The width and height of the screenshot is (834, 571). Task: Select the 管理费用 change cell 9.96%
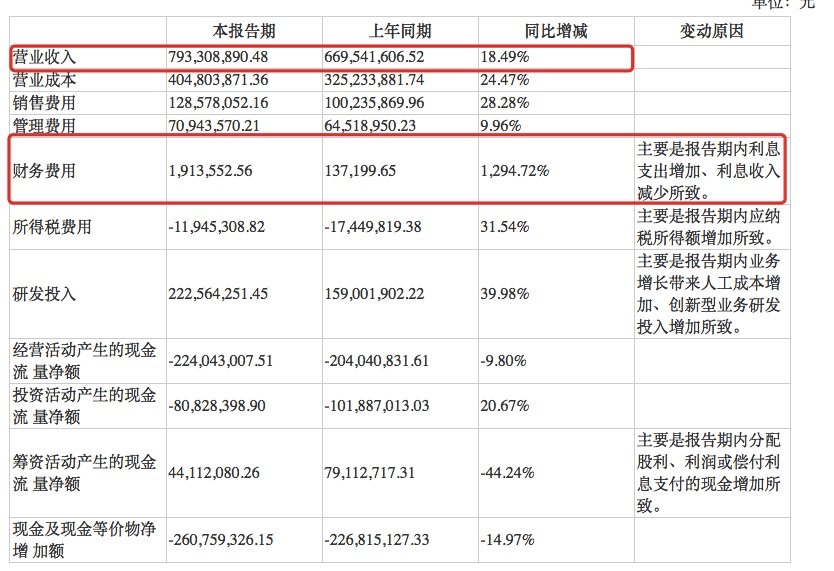point(501,126)
